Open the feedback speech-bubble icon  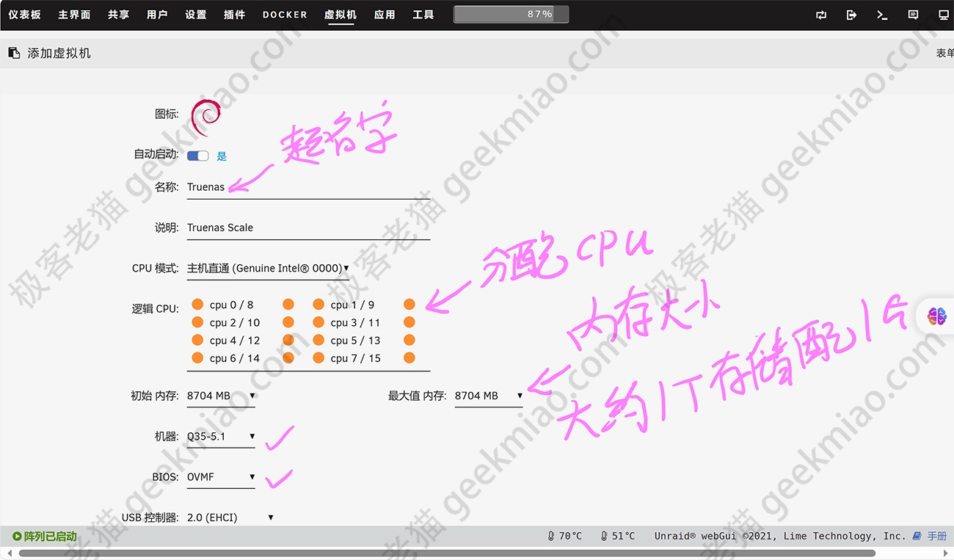(913, 15)
